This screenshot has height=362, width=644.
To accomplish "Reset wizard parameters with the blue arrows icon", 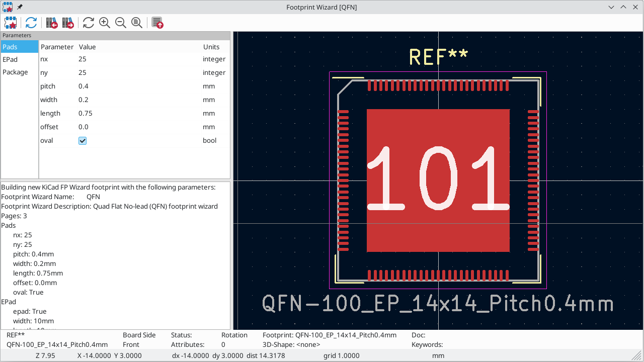I will point(31,23).
